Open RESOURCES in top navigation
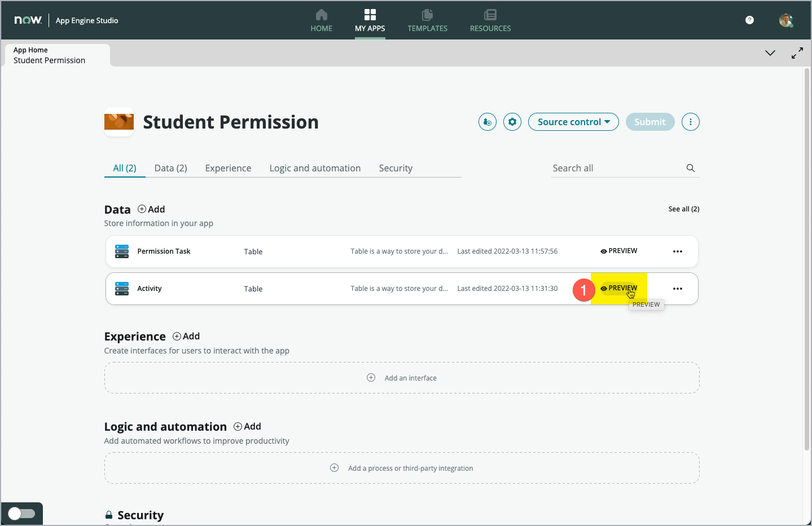 coord(490,21)
